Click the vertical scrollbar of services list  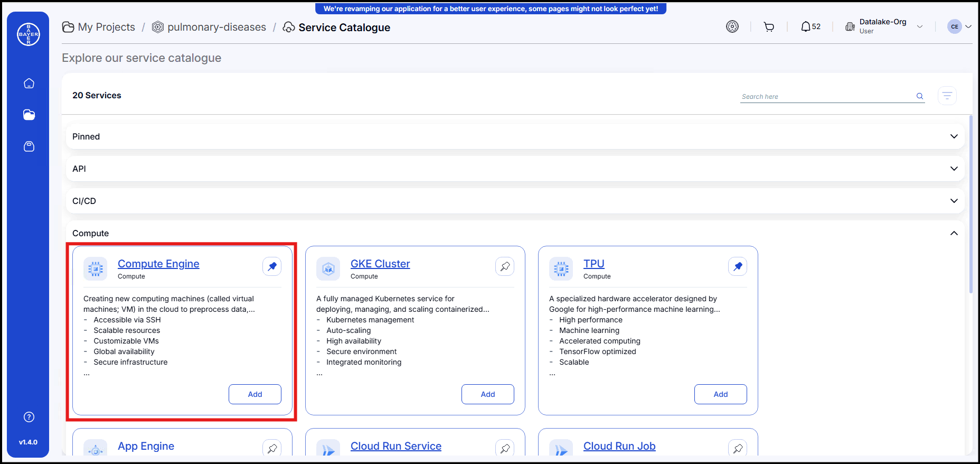click(x=970, y=205)
